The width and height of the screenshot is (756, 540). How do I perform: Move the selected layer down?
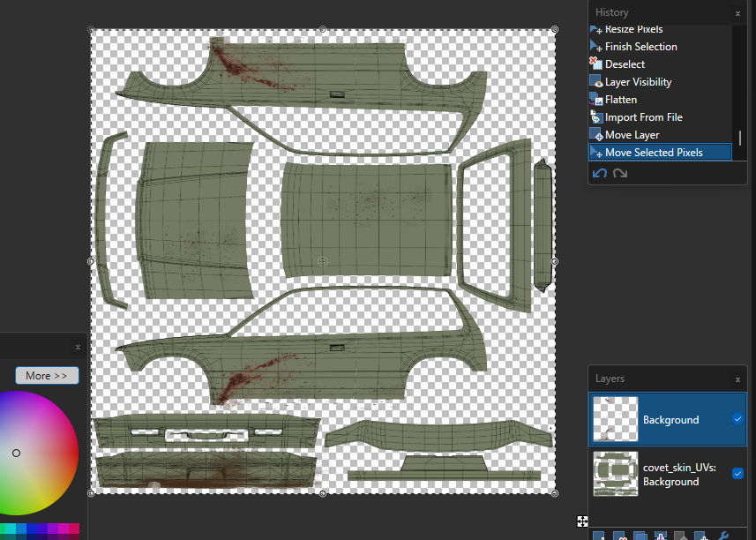tap(700, 536)
